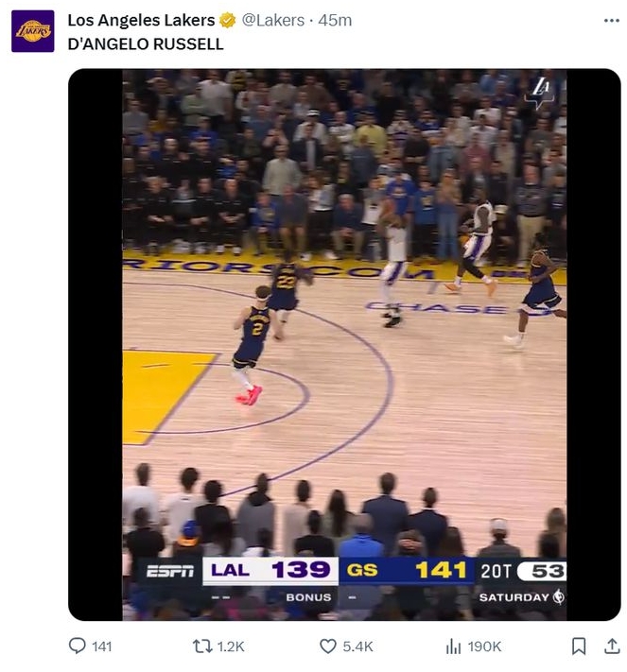
Task: Like the tweet with the heart icon
Action: 328,646
